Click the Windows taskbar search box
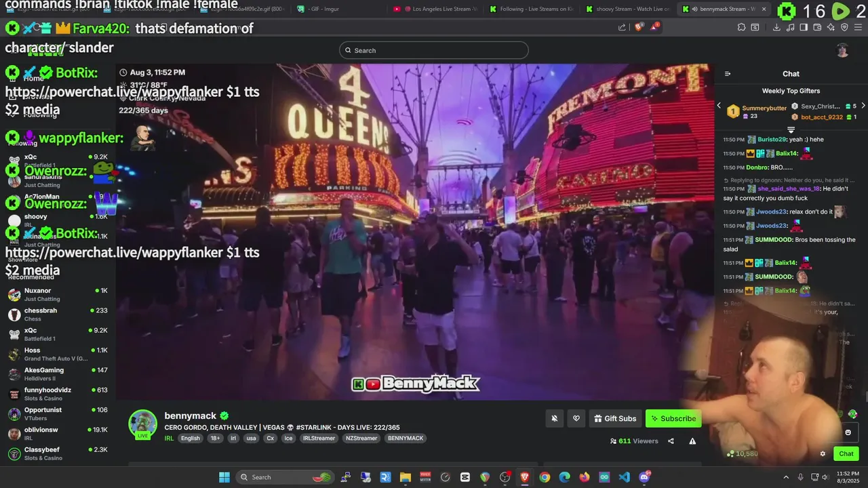Viewport: 868px width, 488px height. pos(285,477)
